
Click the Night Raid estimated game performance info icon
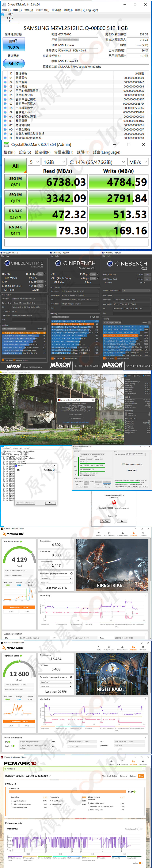tap(71, 677)
